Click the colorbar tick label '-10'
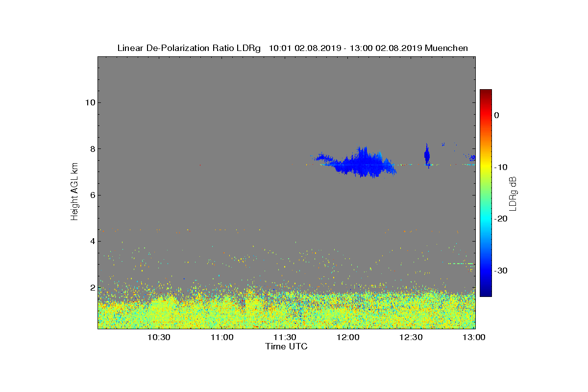 click(500, 167)
